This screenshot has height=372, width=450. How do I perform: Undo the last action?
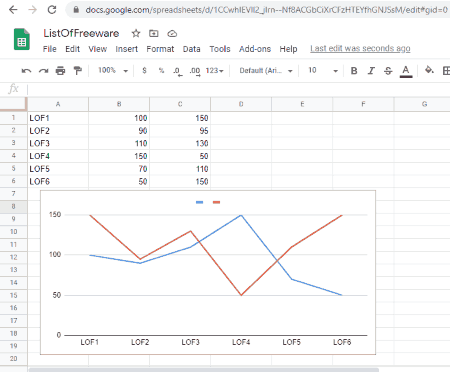26,71
